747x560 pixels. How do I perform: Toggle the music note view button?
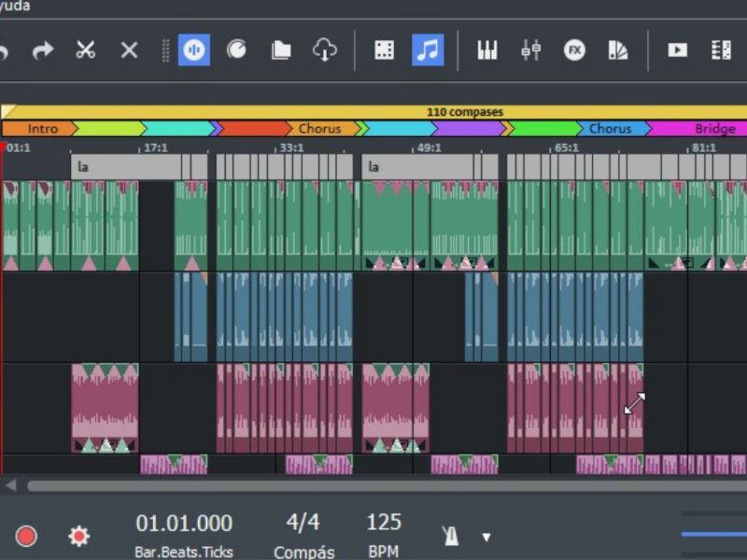428,50
